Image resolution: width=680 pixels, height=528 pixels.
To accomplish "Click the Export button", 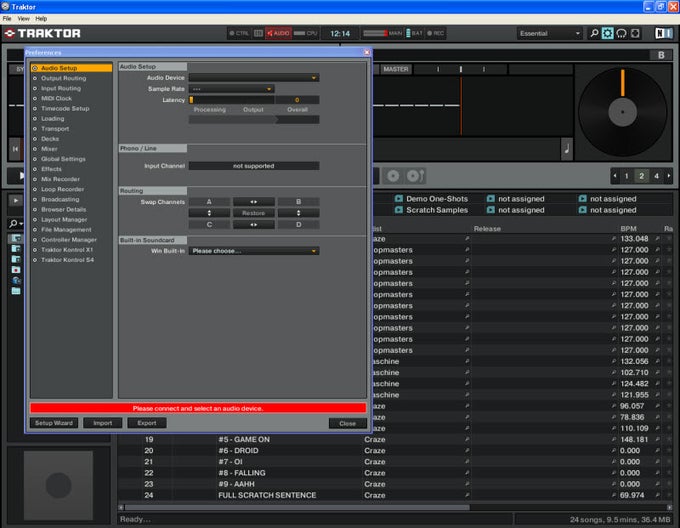I will (147, 423).
